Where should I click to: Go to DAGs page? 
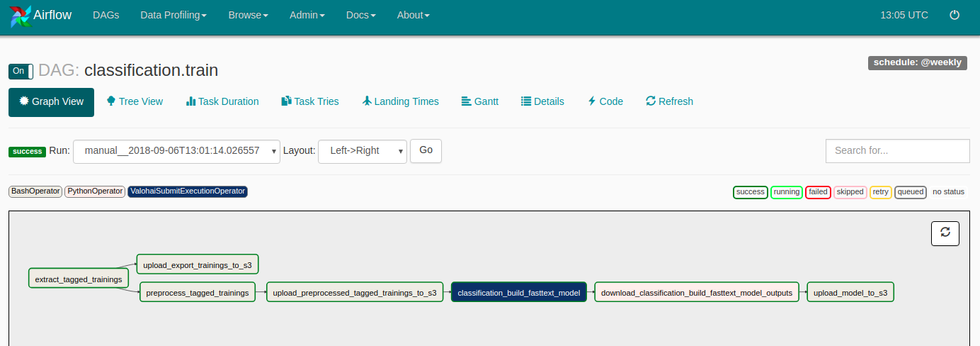point(106,15)
